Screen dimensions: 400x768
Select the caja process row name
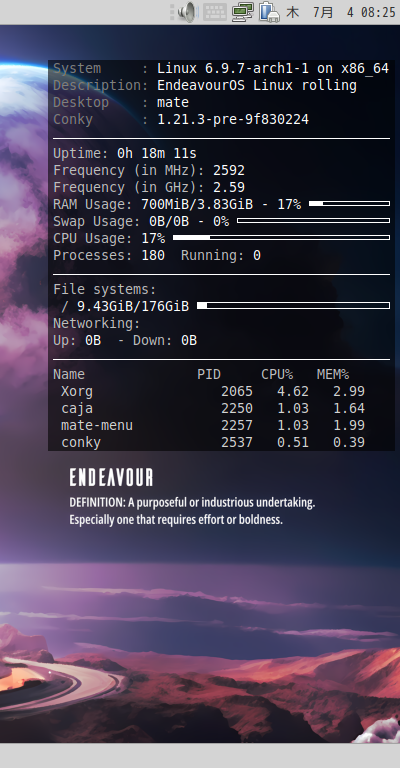77,408
